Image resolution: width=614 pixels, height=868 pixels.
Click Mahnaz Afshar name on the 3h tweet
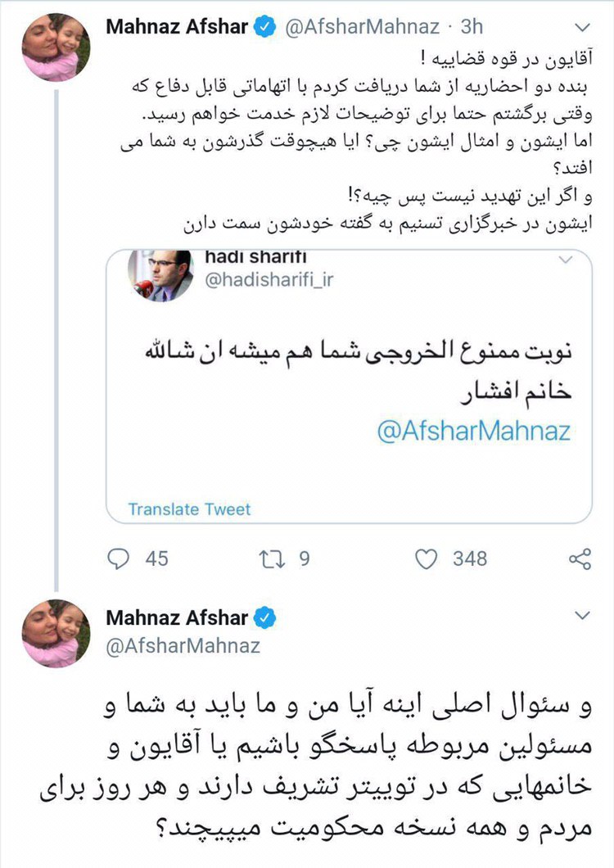176,27
